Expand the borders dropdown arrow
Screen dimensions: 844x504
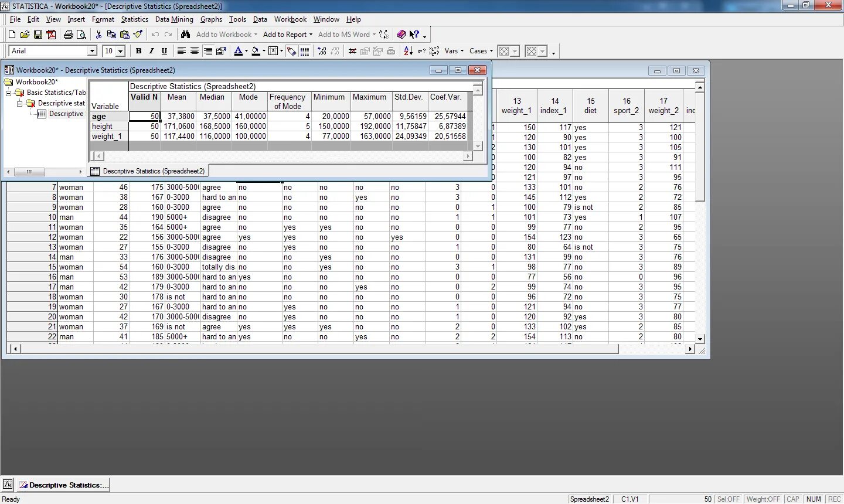[x=281, y=51]
